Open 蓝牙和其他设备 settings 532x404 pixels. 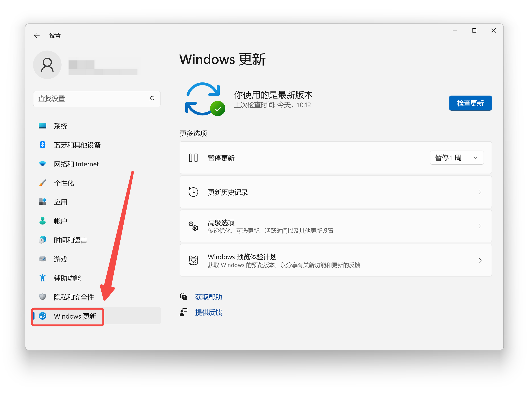(97, 145)
